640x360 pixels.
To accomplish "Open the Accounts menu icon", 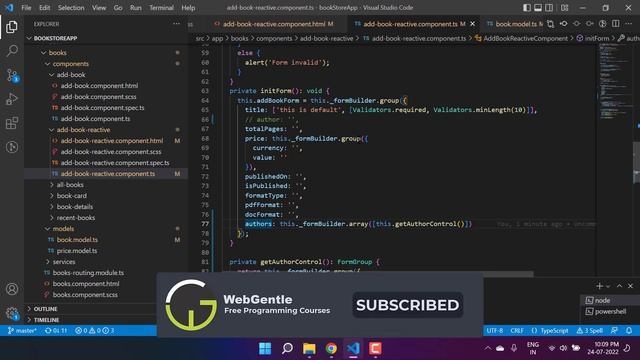I will click(x=12, y=289).
